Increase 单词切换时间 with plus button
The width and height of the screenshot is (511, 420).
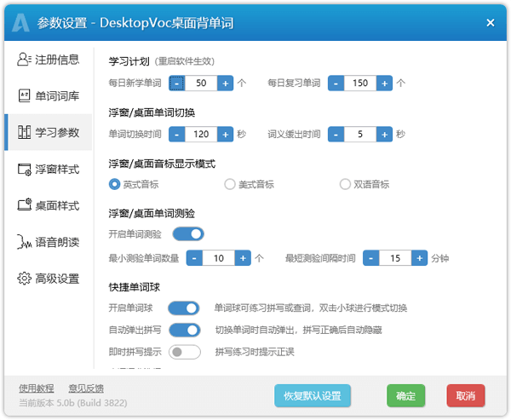[x=225, y=134]
